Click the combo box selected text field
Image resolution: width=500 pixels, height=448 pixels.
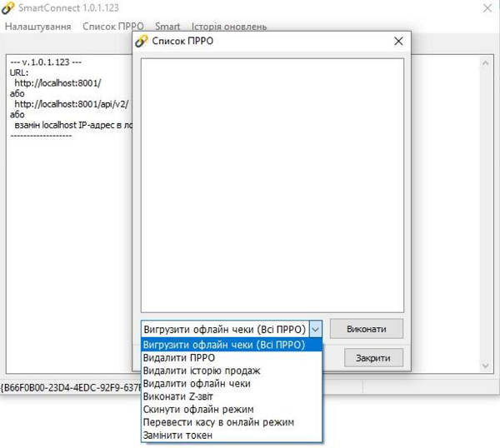(x=225, y=329)
